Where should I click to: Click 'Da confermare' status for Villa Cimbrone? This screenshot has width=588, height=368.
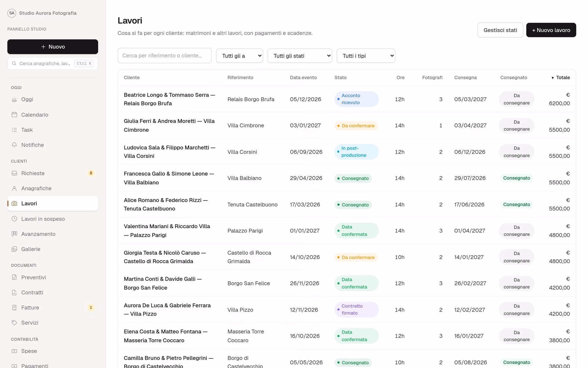click(356, 126)
